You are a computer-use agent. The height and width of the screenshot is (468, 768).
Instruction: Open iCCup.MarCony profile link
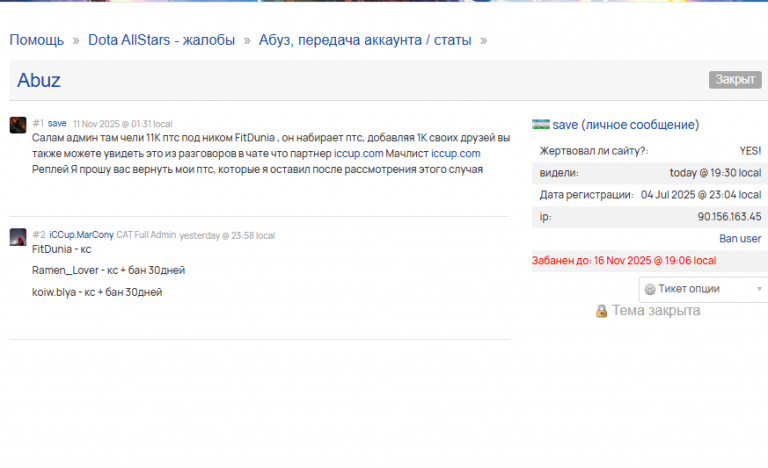[x=81, y=235]
